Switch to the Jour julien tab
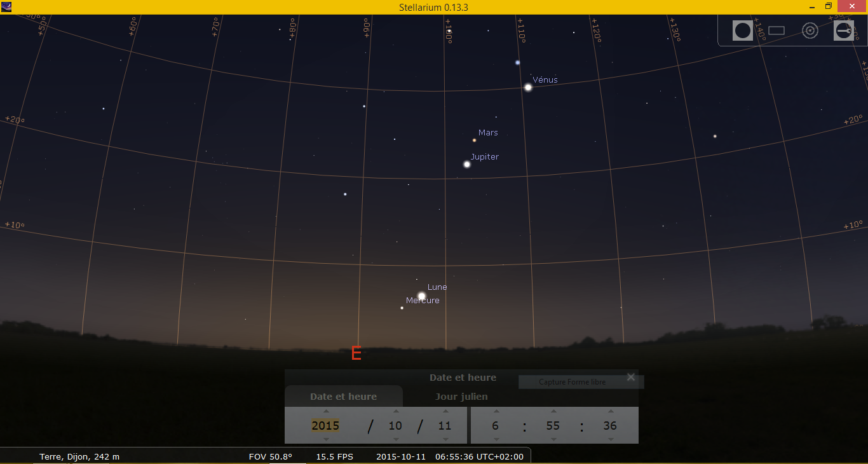This screenshot has height=464, width=868. (461, 397)
